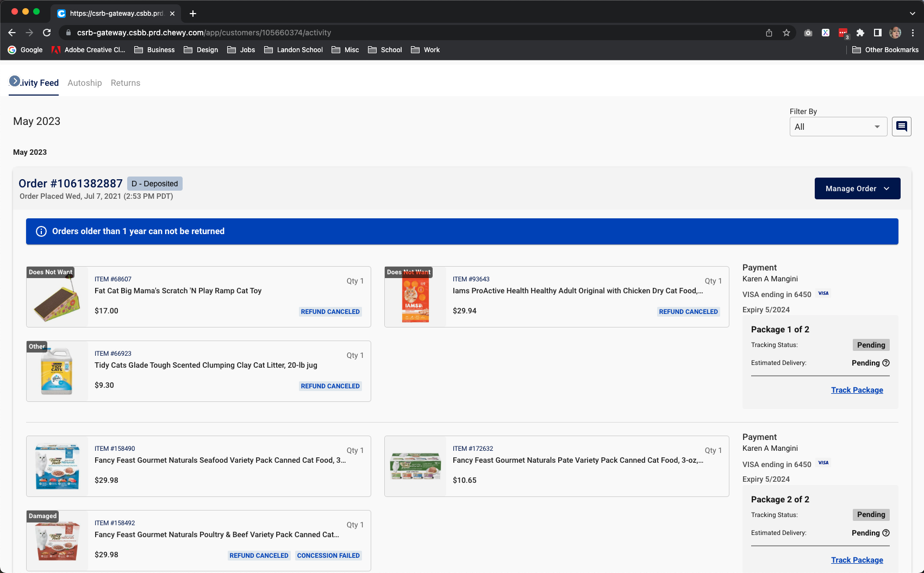Click the Fancy Feast Poultry & Beef thumbnail

coord(57,541)
